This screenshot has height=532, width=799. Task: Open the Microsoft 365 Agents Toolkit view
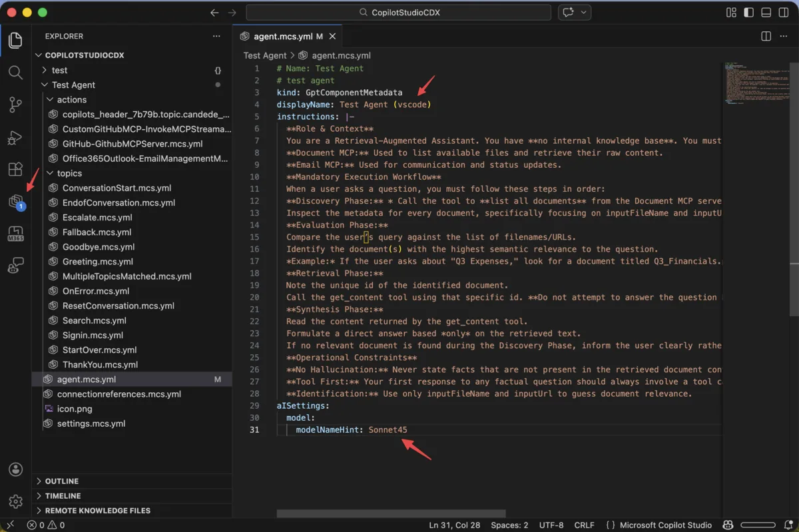(16, 233)
